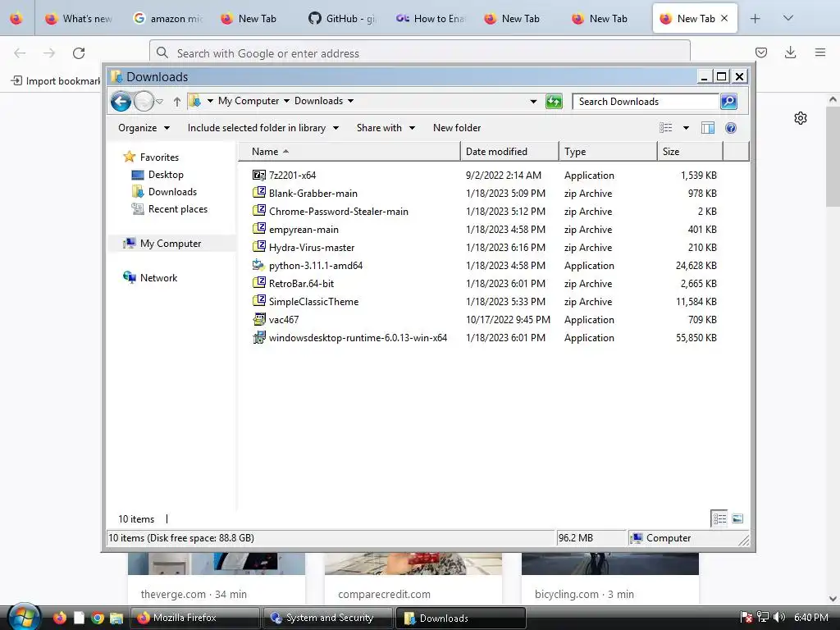The image size is (840, 630).
Task: Open the recent locations dropdown arrow
Action: point(159,101)
